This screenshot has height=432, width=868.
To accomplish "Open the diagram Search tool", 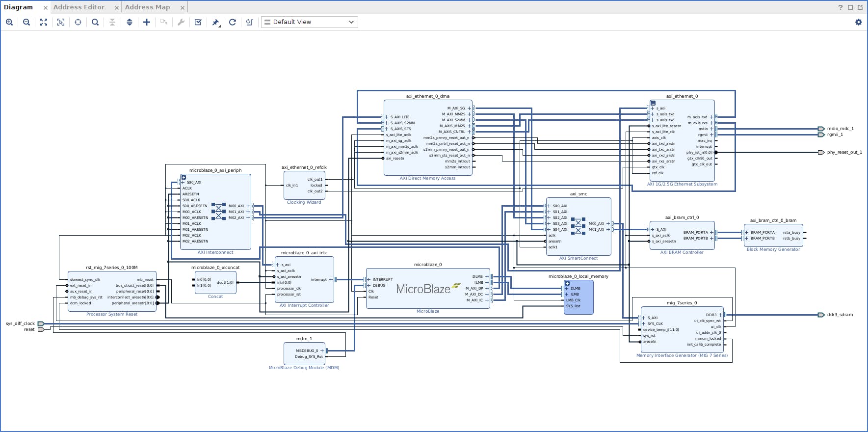I will [x=95, y=22].
